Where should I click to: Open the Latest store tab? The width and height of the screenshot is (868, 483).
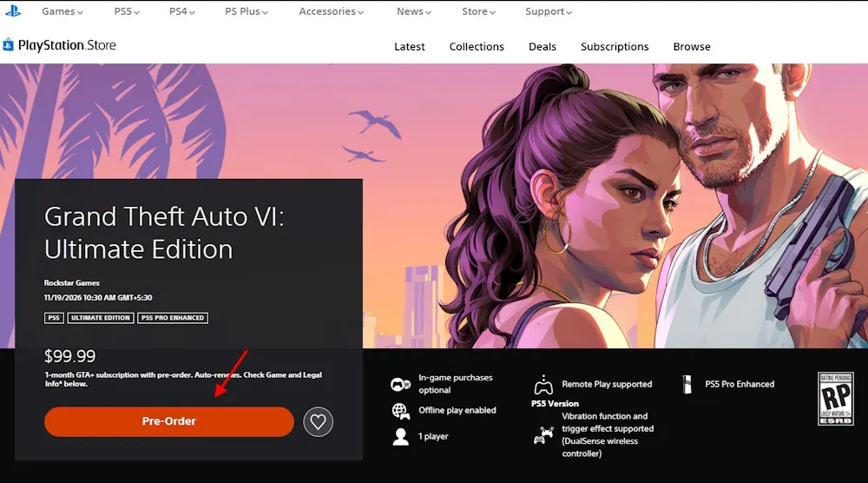click(x=410, y=47)
